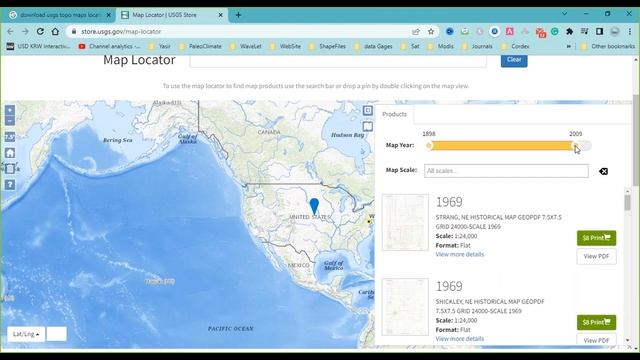
Task: Close the Map Locator tab
Action: click(x=220, y=15)
